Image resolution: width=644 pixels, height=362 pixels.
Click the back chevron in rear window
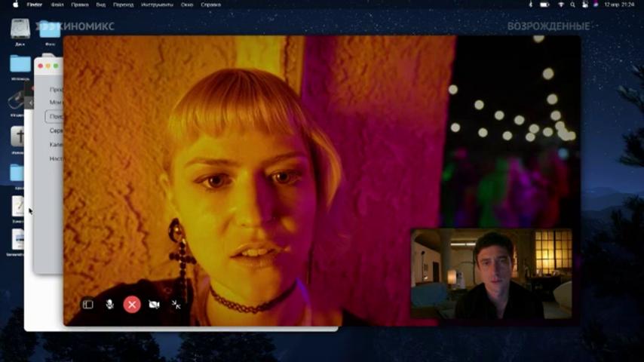click(x=30, y=103)
